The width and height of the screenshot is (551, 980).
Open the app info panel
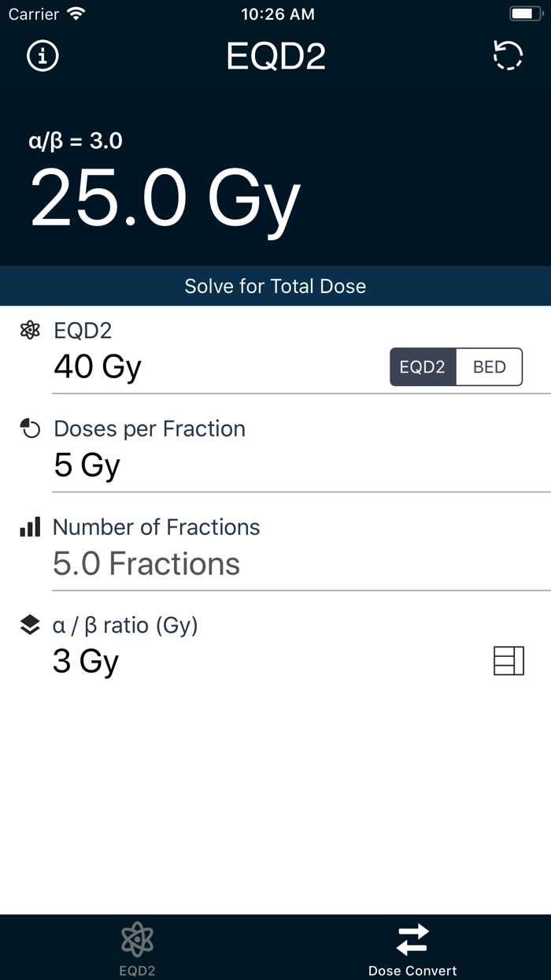[x=41, y=56]
